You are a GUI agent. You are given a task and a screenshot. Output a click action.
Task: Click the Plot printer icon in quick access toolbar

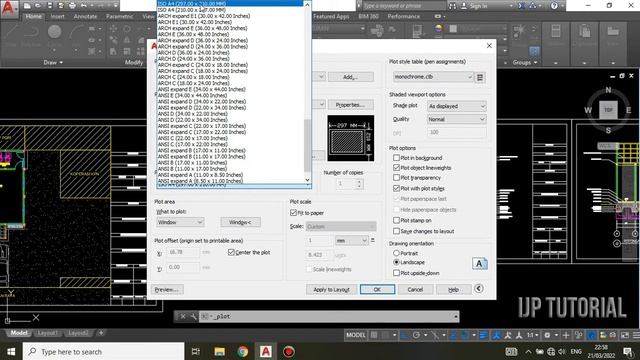(72, 6)
